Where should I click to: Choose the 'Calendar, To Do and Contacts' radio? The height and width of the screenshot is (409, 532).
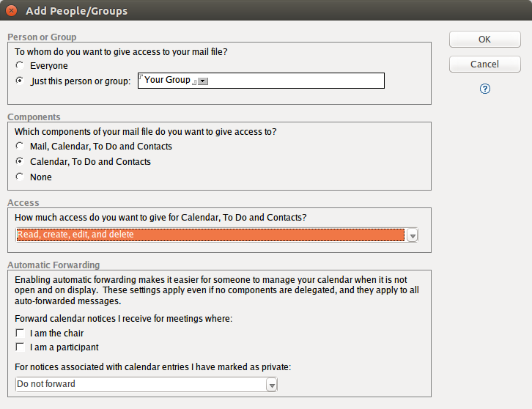(20, 162)
